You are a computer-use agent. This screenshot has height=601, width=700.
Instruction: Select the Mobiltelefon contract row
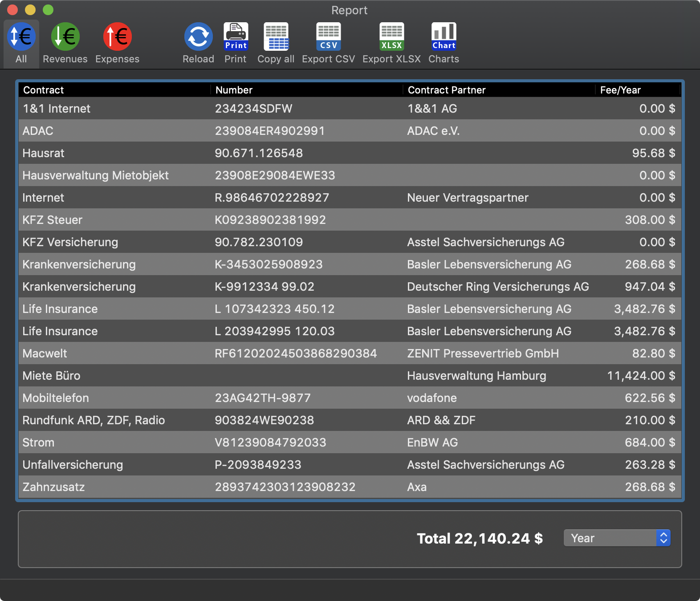pyautogui.click(x=350, y=398)
